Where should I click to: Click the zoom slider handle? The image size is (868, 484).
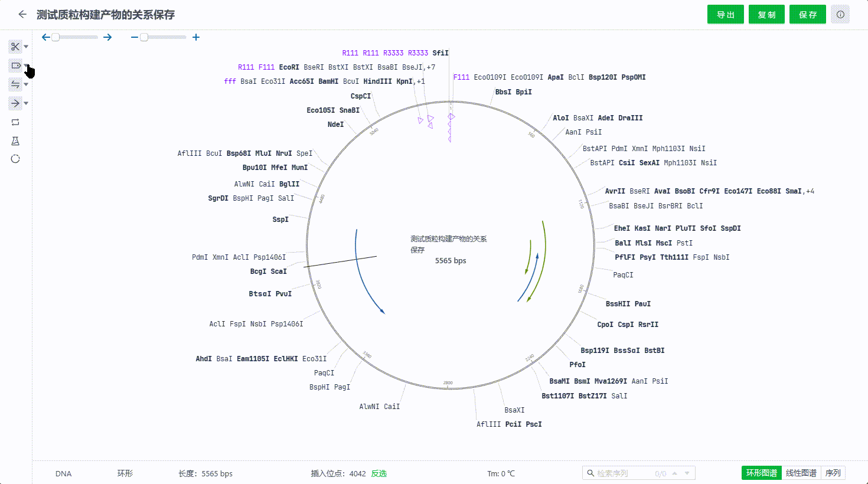click(144, 37)
